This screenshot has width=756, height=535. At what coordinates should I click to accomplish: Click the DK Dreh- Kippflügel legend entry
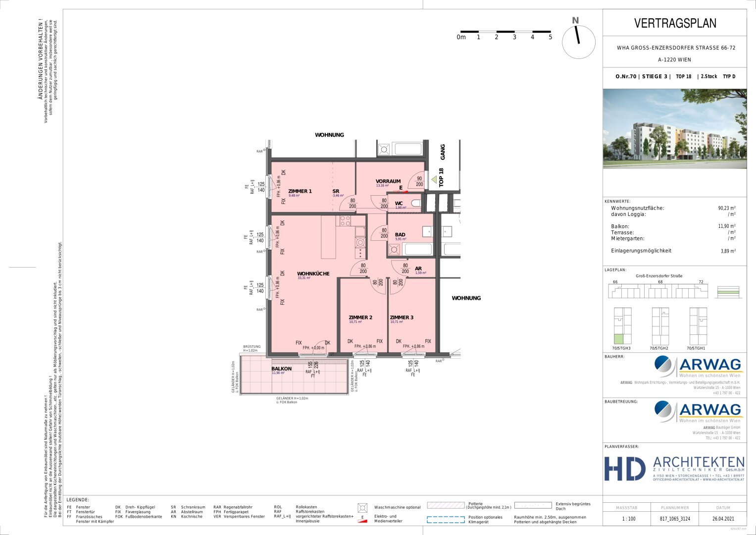click(x=135, y=507)
